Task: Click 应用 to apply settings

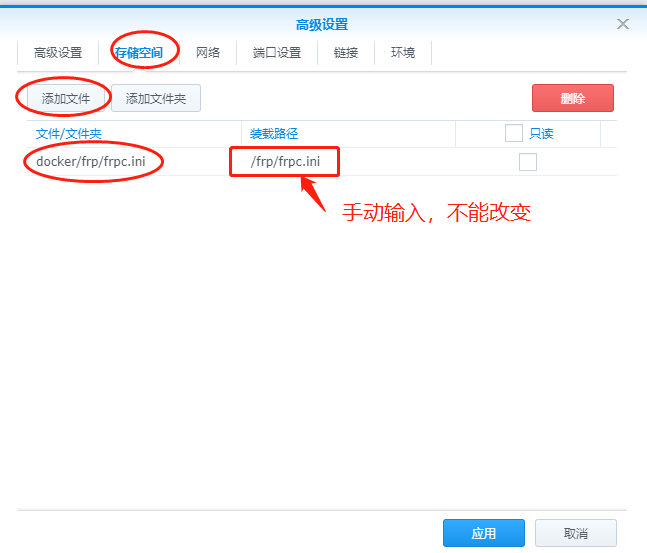Action: (x=483, y=533)
